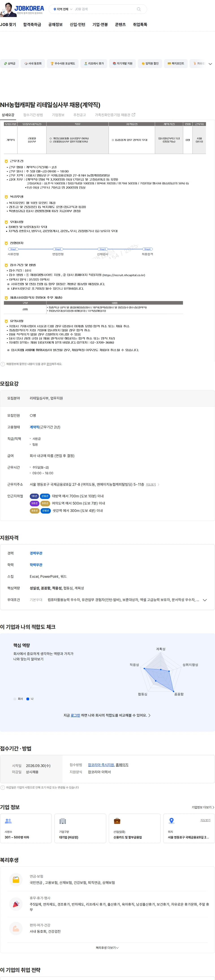Select the 상여금 benefit tag
This screenshot has width=215, height=980.
pos(9,64)
